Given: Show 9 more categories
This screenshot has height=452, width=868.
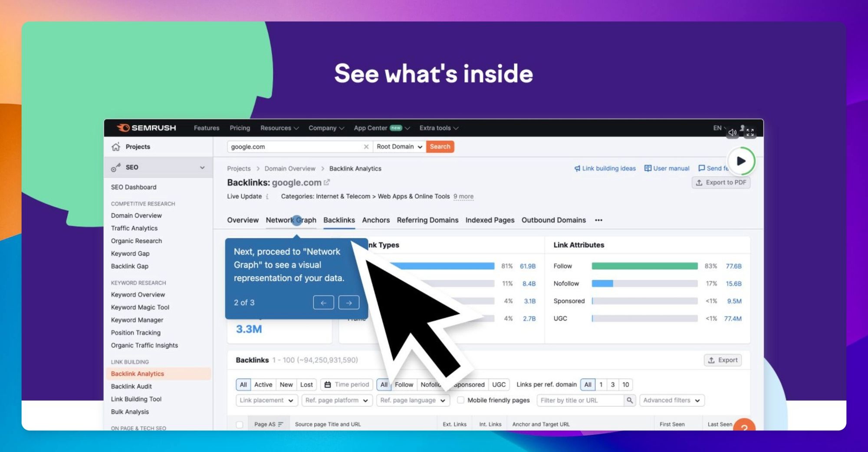Looking at the screenshot, I should [464, 197].
